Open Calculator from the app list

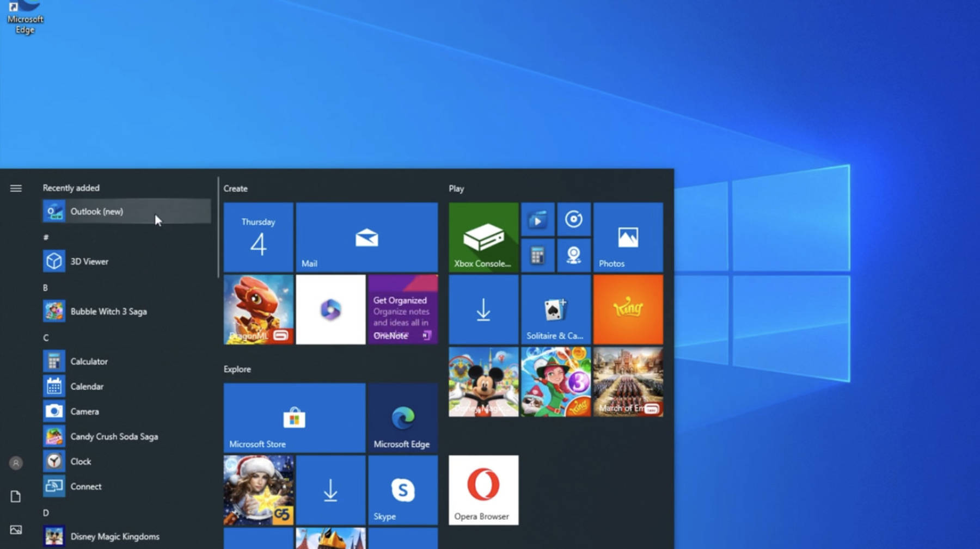point(126,361)
